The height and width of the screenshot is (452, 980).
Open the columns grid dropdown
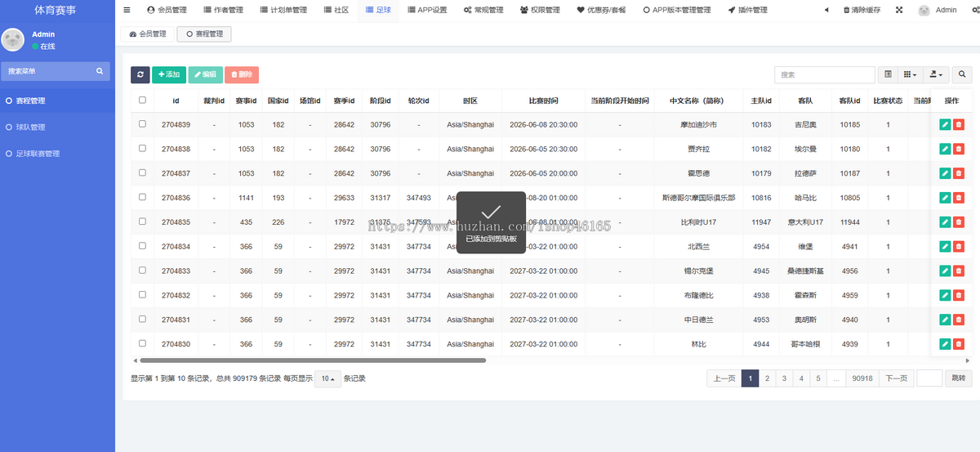910,74
